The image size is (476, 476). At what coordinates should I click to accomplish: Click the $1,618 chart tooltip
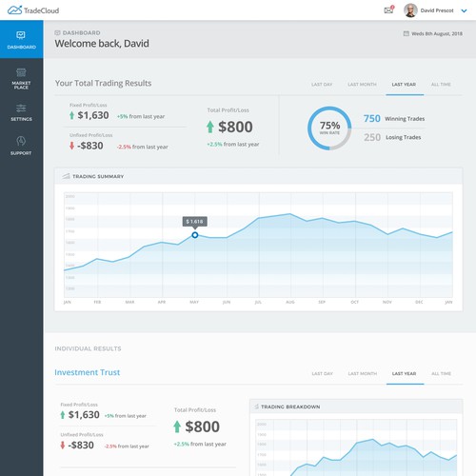195,221
